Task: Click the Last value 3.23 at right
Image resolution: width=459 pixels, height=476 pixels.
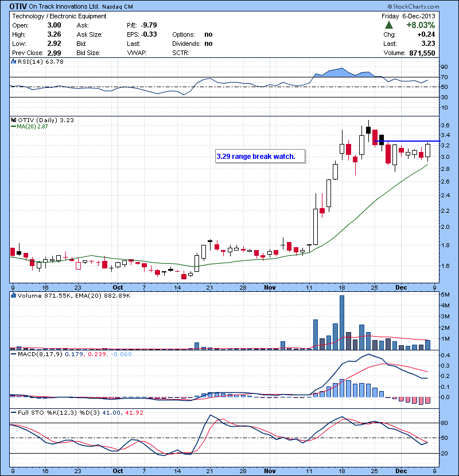Action: click(429, 44)
